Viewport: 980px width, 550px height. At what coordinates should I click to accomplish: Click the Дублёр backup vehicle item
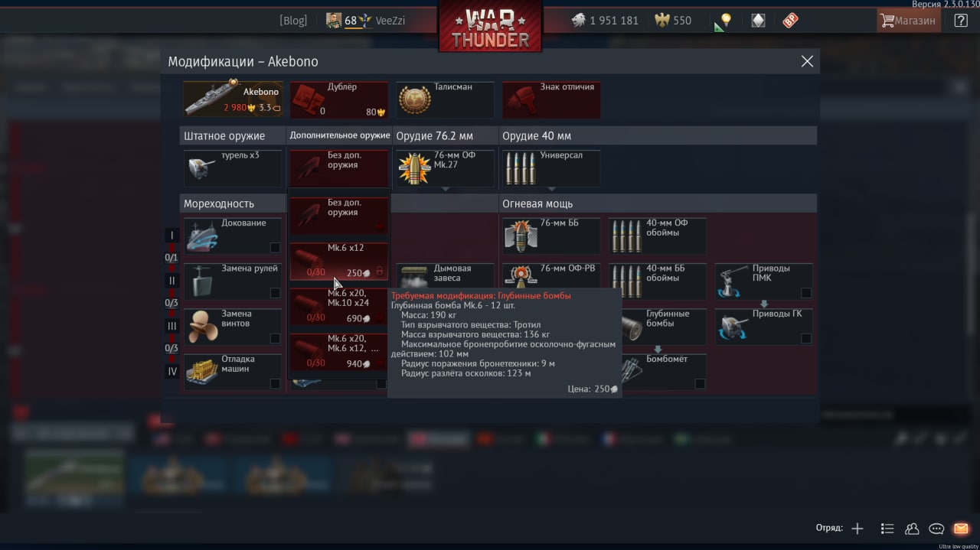pyautogui.click(x=338, y=100)
